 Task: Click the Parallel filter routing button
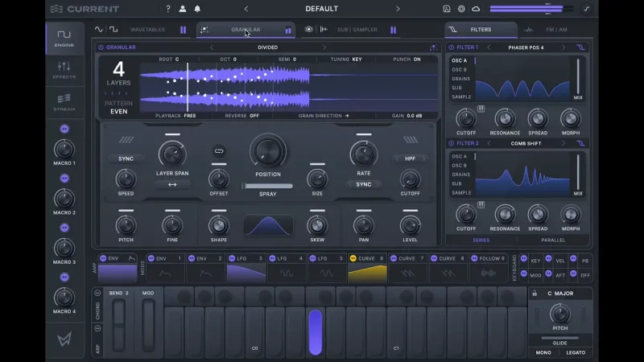point(553,240)
